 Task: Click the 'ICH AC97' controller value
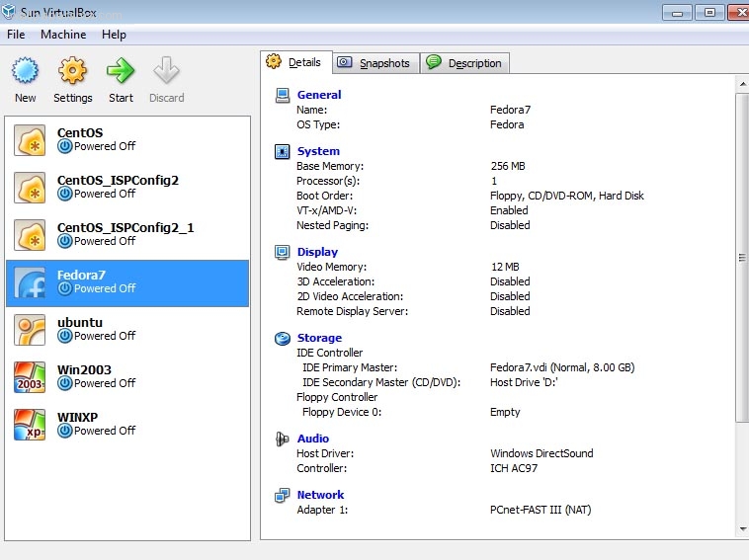pos(514,468)
